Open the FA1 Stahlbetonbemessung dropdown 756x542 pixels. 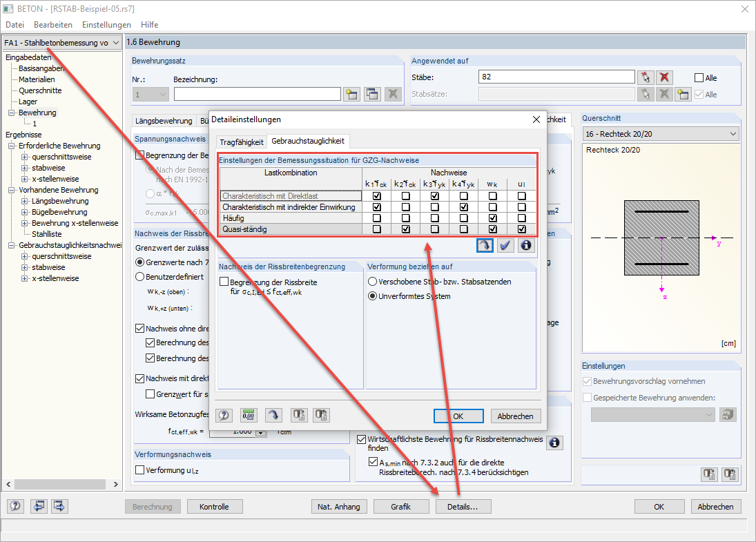[x=115, y=42]
